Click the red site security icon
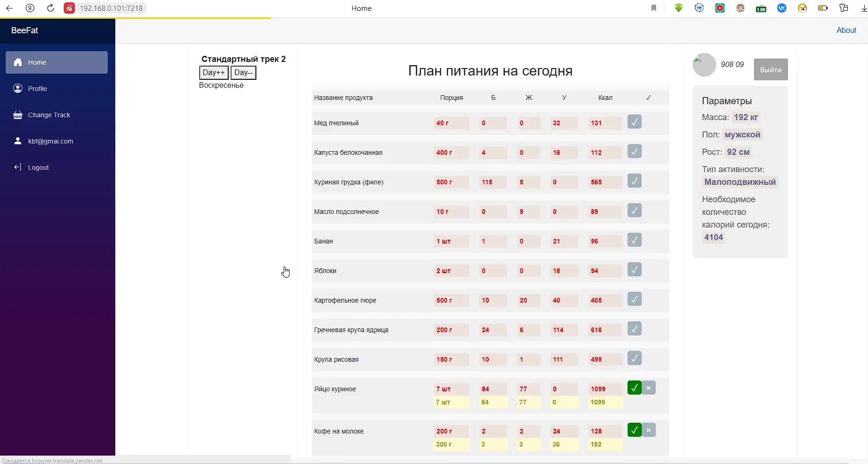The width and height of the screenshot is (868, 464). (69, 8)
